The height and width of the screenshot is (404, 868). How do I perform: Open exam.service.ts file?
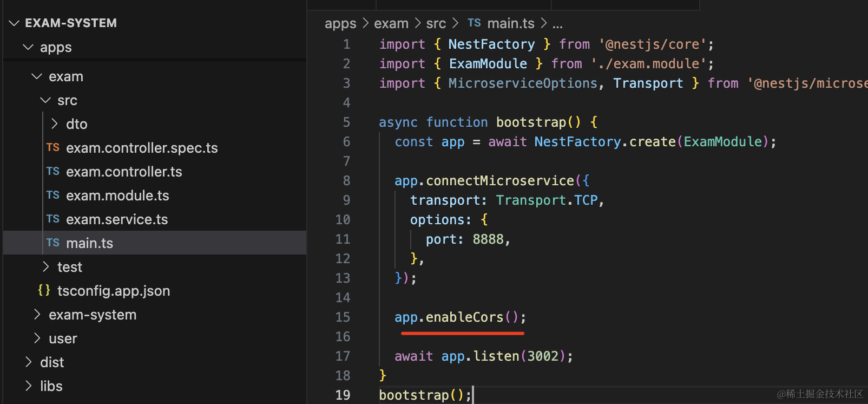(117, 219)
